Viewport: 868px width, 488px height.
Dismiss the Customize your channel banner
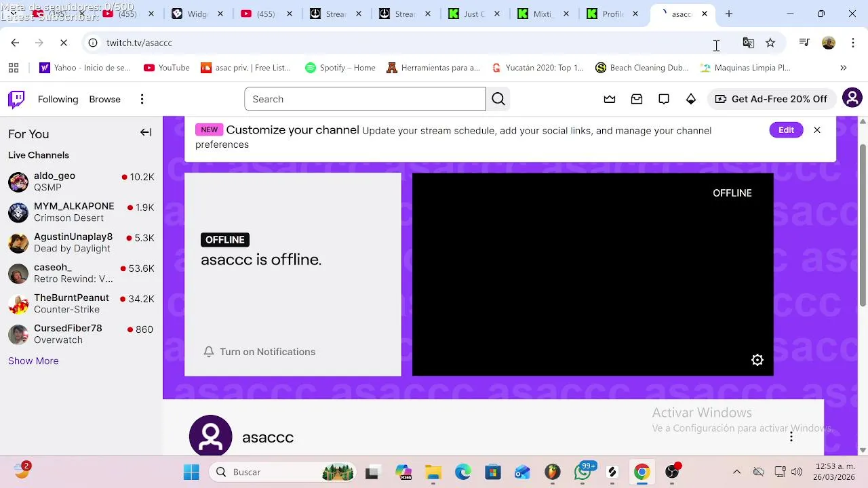[x=817, y=130]
